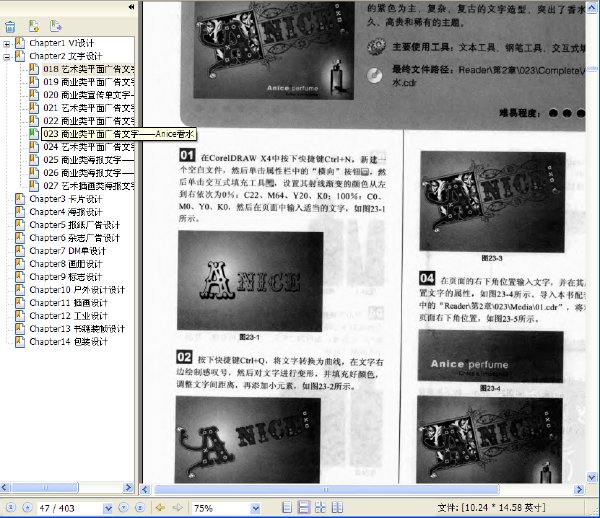Click figure 图23-3 image
The image size is (600, 518).
(492, 202)
